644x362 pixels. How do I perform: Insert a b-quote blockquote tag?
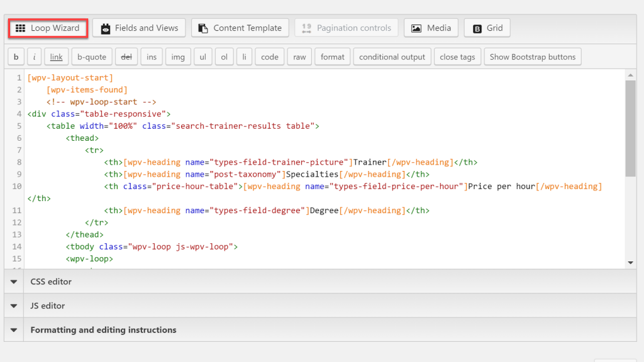tap(92, 57)
